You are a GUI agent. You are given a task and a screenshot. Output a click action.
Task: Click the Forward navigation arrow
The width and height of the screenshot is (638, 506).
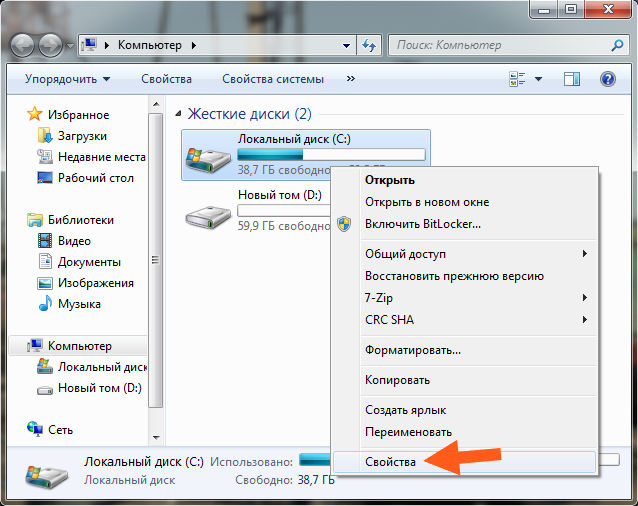(50, 45)
